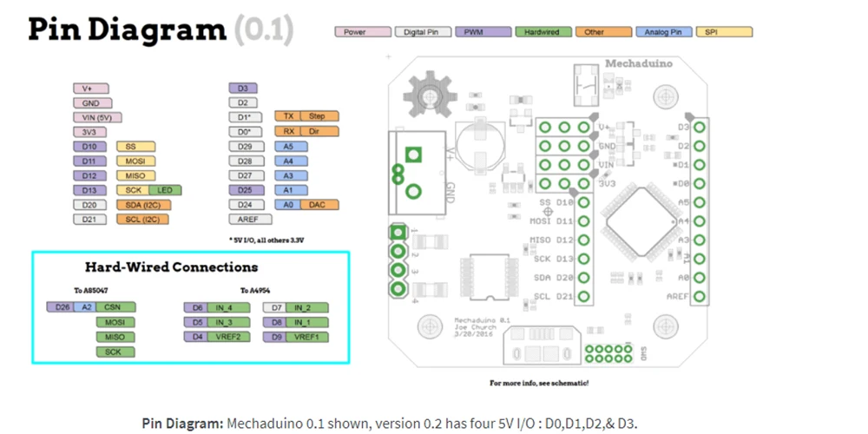Screen dimensions: 868x434
Task: Click the Hard-Wired Connections heading
Action: click(x=171, y=267)
